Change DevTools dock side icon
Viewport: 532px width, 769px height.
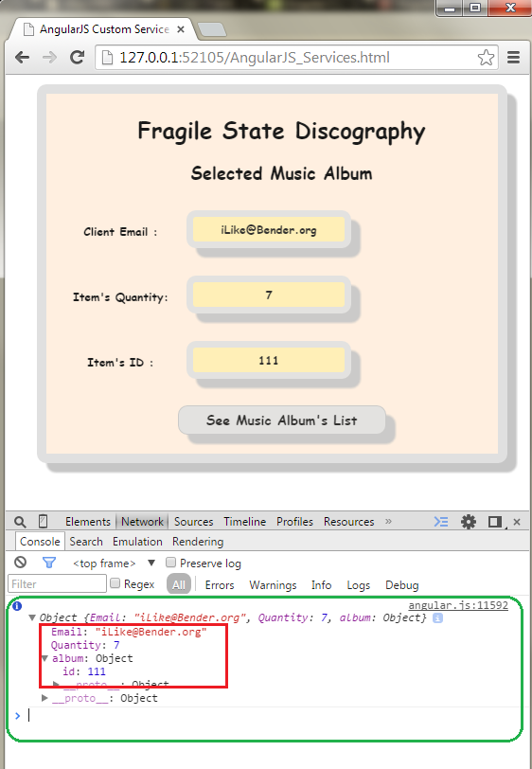click(495, 522)
